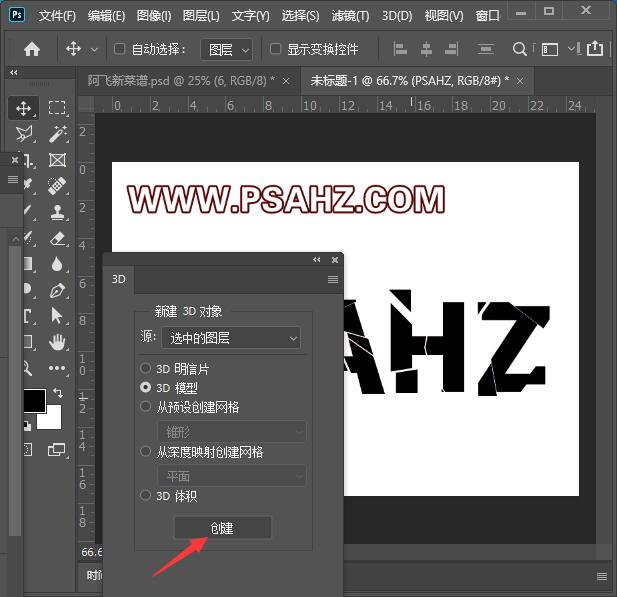Select the Clone Stamp tool
The width and height of the screenshot is (617, 597).
(x=58, y=213)
